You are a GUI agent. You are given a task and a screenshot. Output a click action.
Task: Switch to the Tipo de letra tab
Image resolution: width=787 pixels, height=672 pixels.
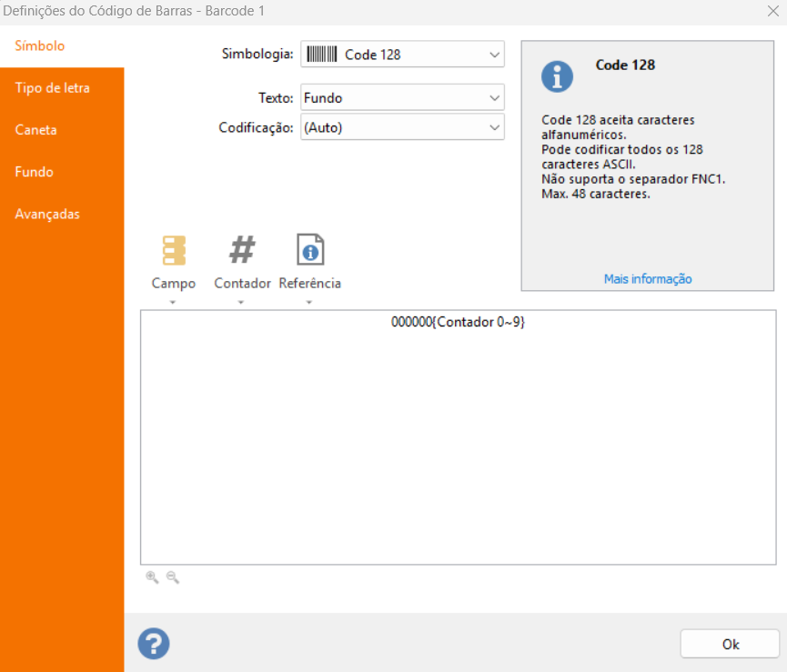point(53,88)
